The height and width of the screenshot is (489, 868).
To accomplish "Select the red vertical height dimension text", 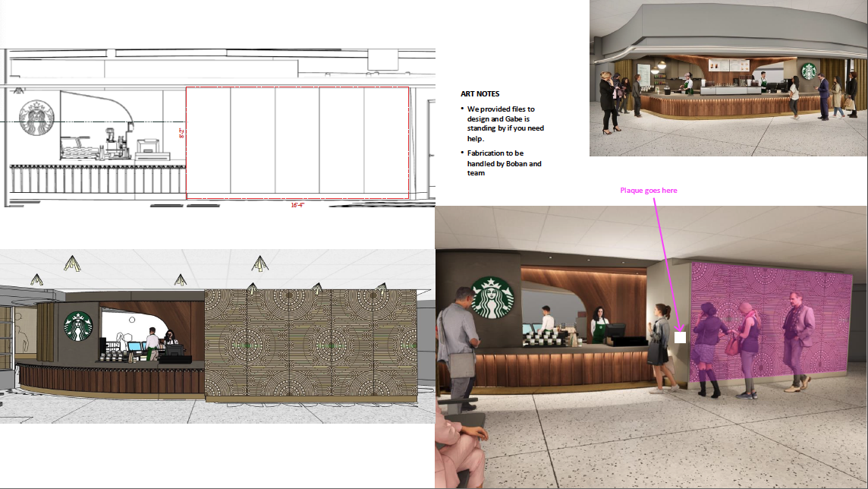I will point(181,133).
